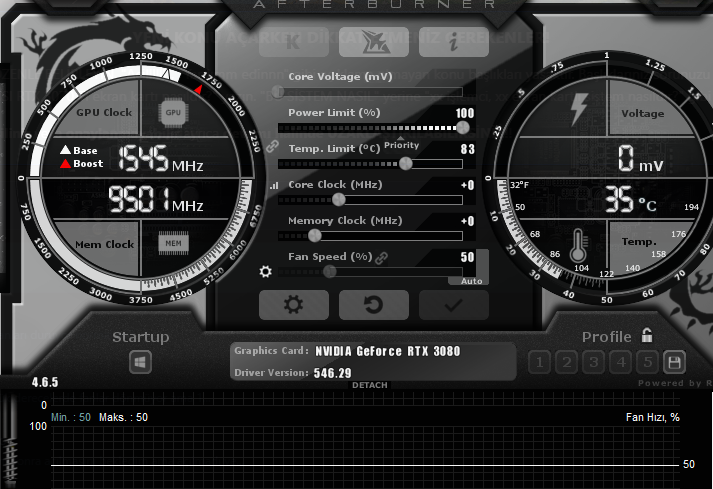Click the Core Clock +0 value
This screenshot has width=713, height=489.
click(467, 185)
